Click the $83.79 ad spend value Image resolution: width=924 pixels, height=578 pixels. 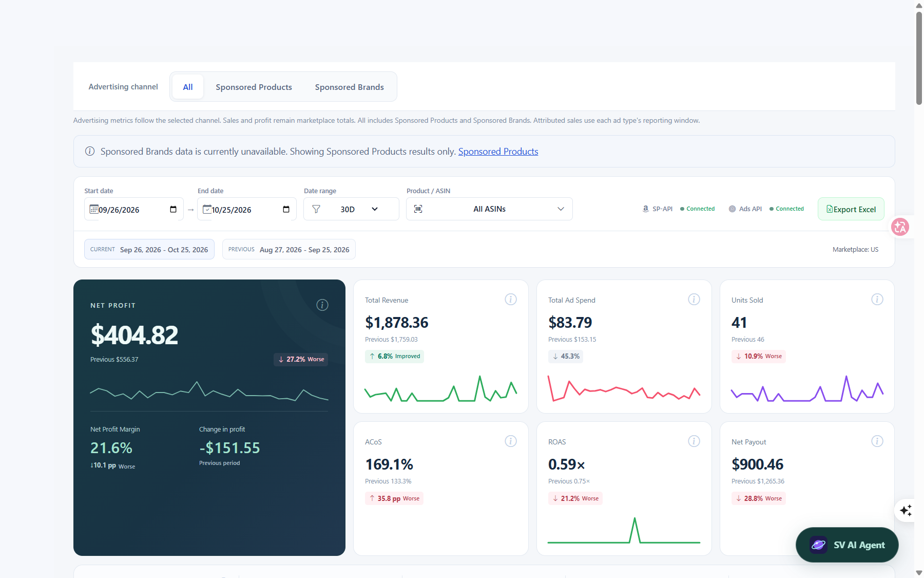point(570,323)
